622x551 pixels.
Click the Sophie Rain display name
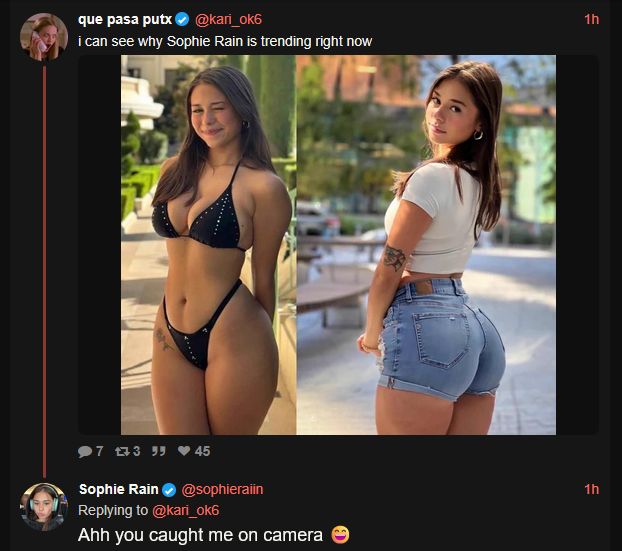118,489
